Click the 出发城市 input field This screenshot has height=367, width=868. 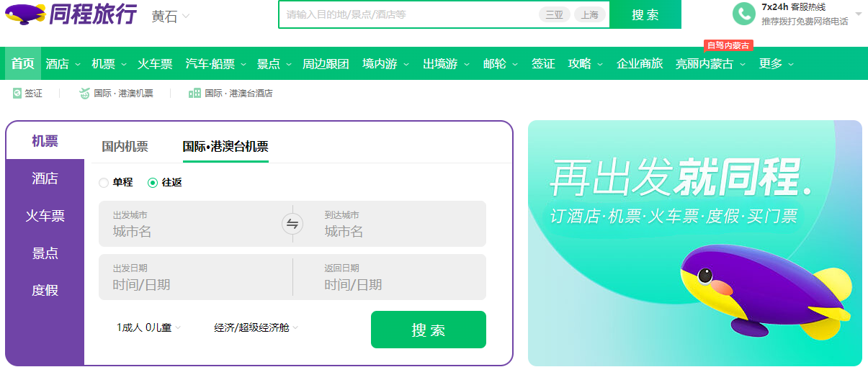[190, 224]
